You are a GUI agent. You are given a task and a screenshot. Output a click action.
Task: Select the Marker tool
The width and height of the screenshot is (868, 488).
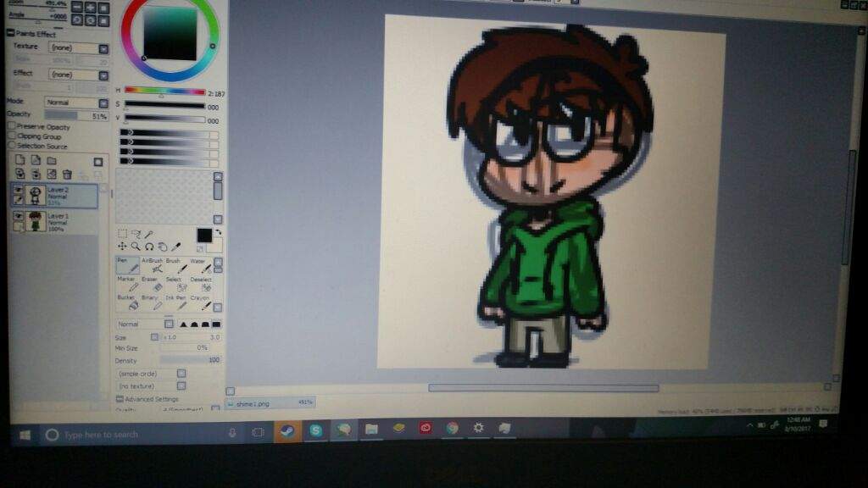(128, 285)
